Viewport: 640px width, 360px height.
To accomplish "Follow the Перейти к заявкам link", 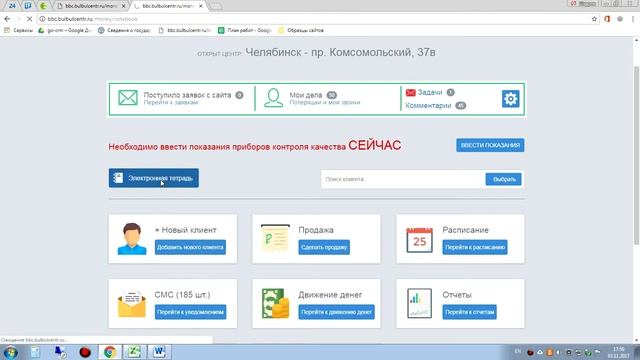I will click(171, 102).
